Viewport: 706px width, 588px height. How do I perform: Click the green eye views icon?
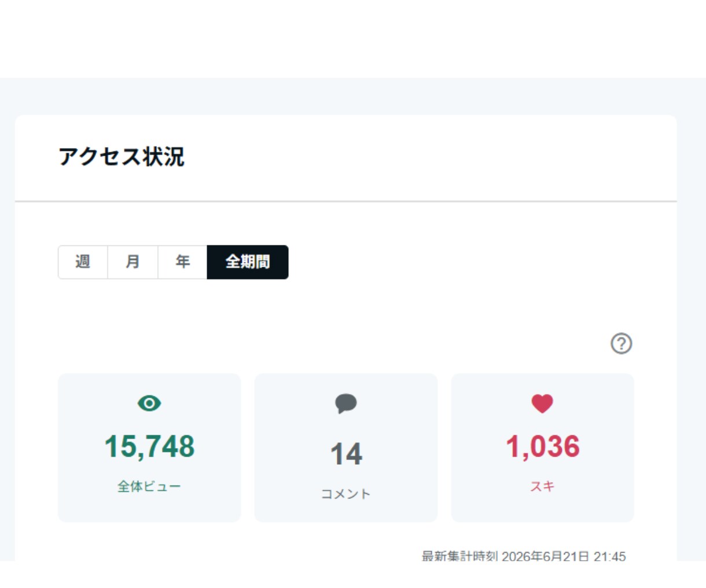coord(149,403)
